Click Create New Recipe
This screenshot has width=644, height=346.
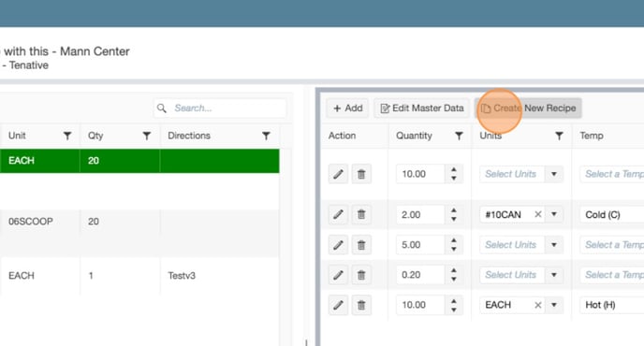(528, 108)
